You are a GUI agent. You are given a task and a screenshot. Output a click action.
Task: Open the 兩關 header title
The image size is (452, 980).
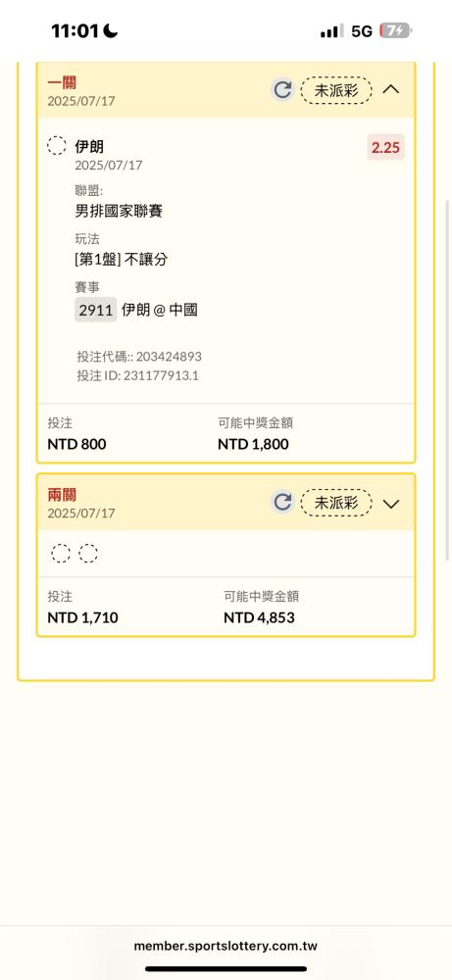pyautogui.click(x=62, y=495)
